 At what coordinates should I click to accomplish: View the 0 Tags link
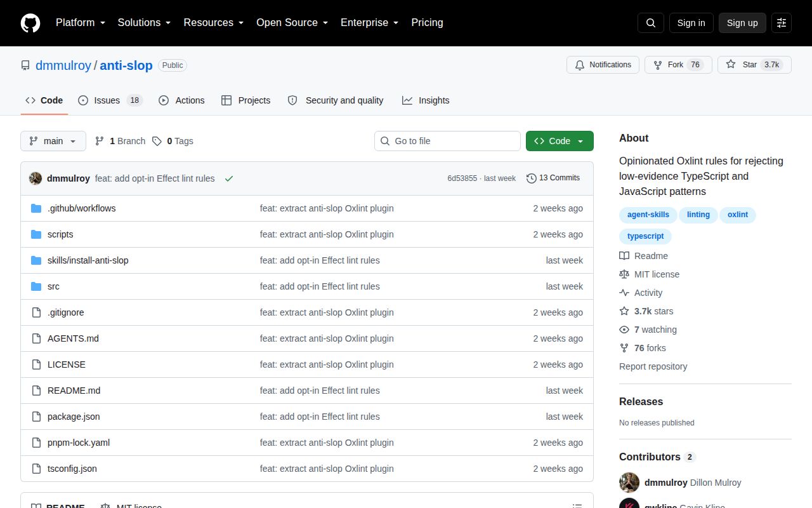173,141
